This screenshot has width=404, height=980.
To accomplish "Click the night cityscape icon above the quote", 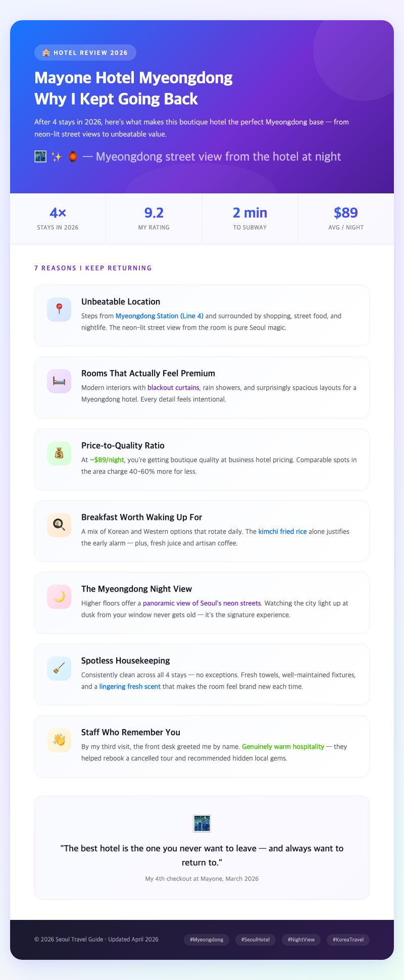I will (x=202, y=823).
